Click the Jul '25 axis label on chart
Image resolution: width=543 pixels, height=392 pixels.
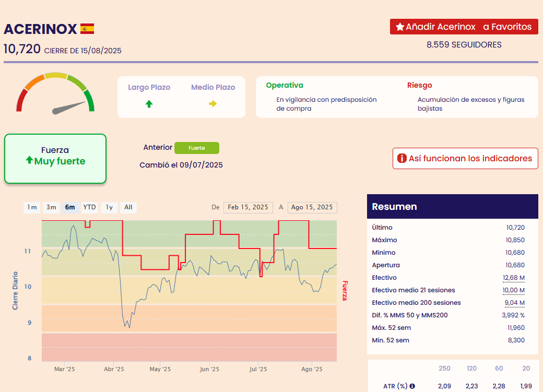coord(258,369)
